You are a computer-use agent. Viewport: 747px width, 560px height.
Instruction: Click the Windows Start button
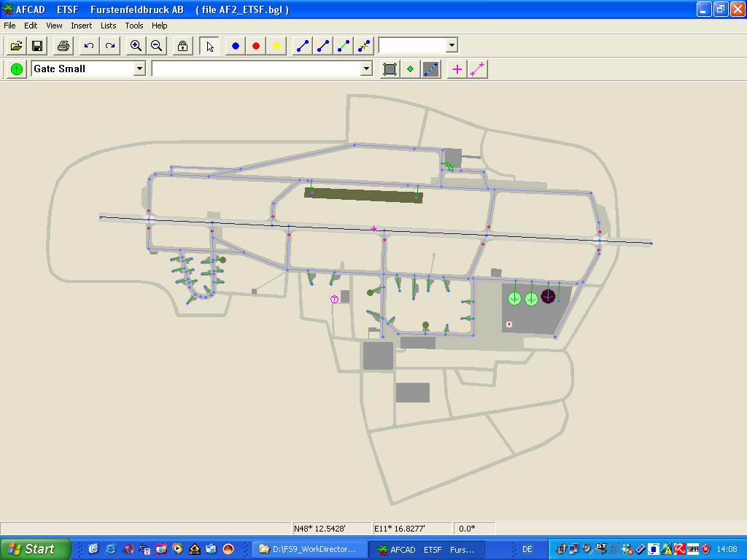[35, 549]
